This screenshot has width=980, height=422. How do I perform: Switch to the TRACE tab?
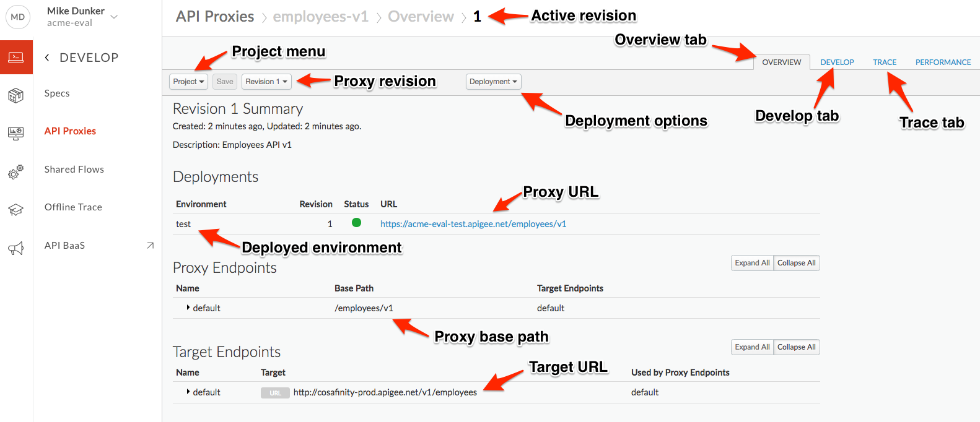click(x=885, y=62)
